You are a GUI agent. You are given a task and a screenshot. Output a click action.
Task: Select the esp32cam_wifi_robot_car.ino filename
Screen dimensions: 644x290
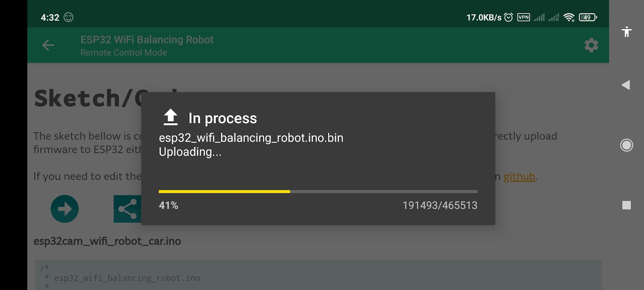(107, 241)
